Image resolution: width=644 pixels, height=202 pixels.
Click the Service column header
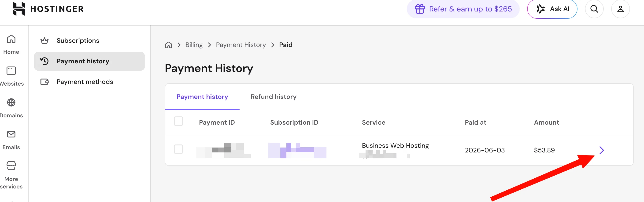374,122
